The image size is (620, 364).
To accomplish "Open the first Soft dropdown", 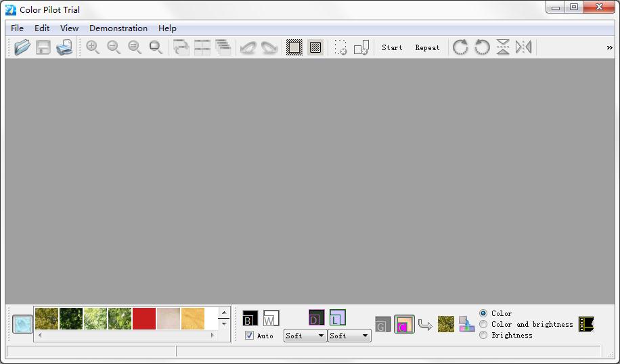I will pyautogui.click(x=305, y=336).
